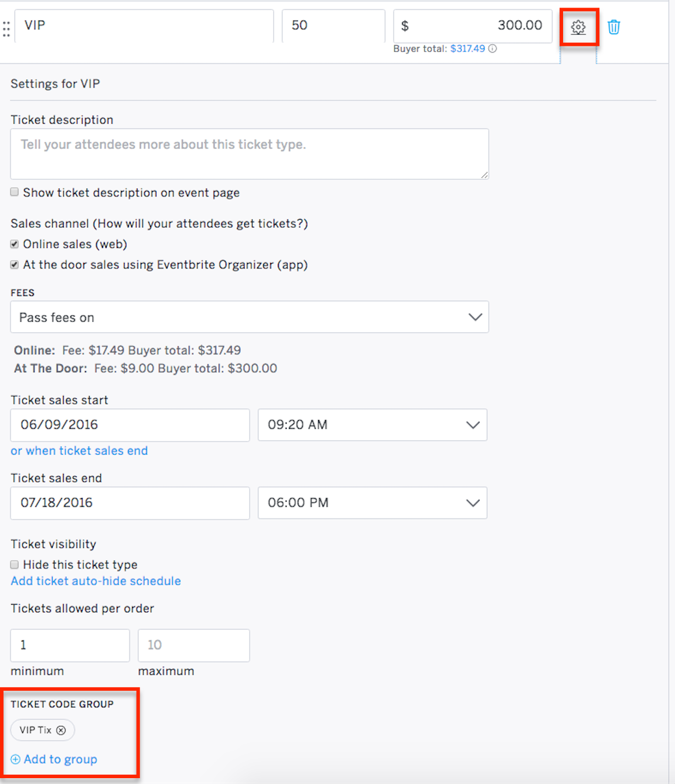
Task: Click 'or when ticket sales end' link
Action: 79,451
